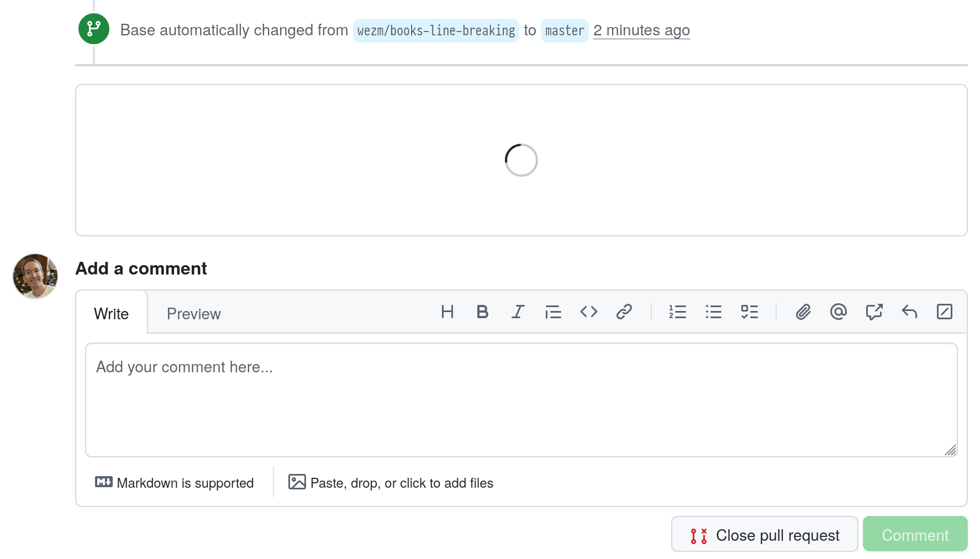980x559 pixels.
Task: Attach files with paperclip icon
Action: [x=803, y=312]
